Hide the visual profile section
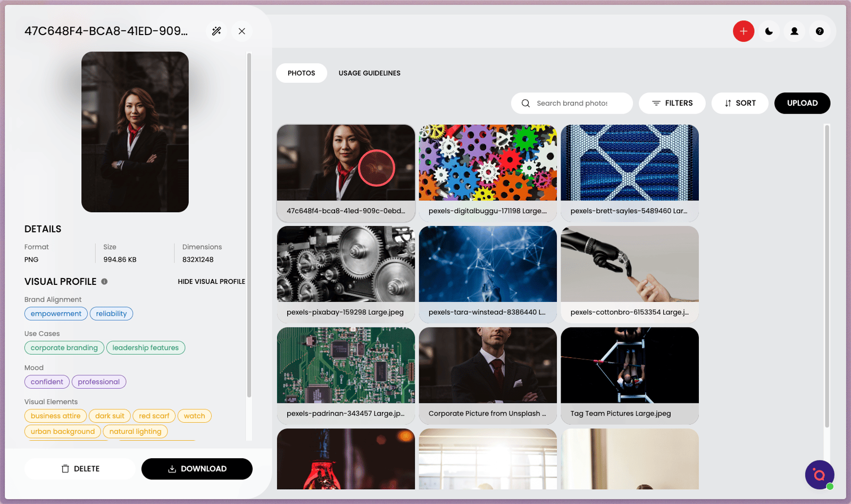The width and height of the screenshot is (851, 504). (211, 282)
